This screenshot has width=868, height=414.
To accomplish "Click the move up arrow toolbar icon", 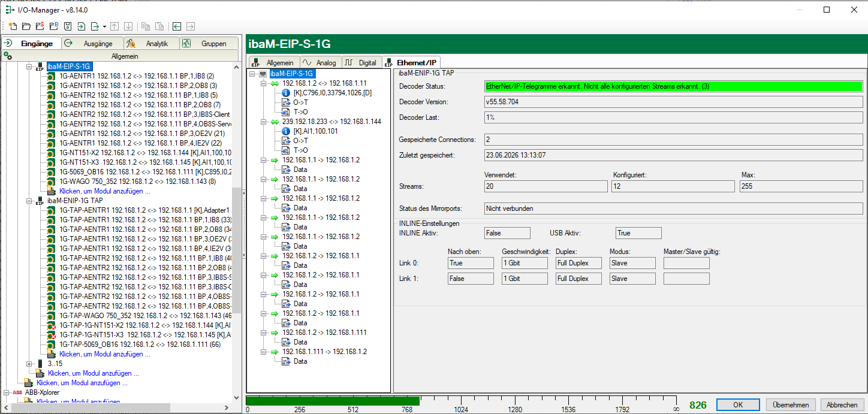I will [x=115, y=26].
